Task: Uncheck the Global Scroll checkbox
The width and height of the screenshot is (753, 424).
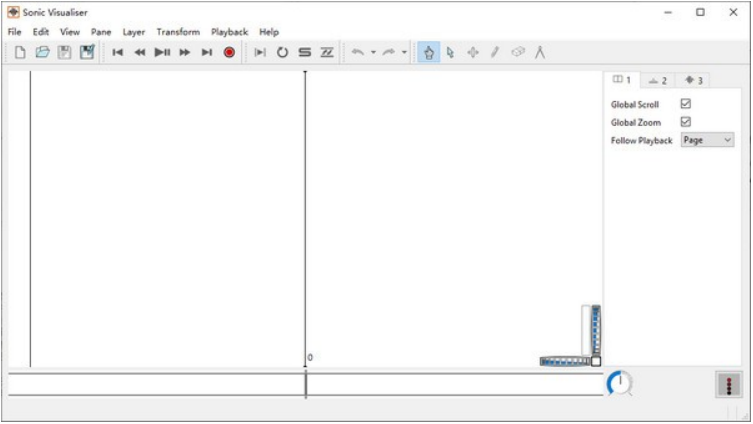Action: (685, 104)
